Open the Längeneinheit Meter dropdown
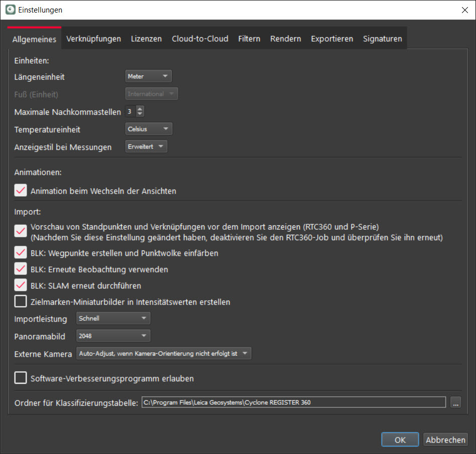This screenshot has height=454, width=476. pyautogui.click(x=149, y=76)
